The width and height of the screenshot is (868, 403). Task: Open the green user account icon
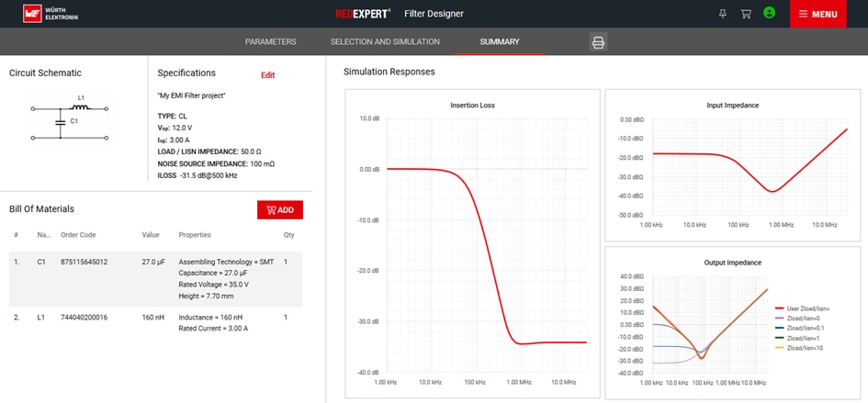[x=769, y=13]
